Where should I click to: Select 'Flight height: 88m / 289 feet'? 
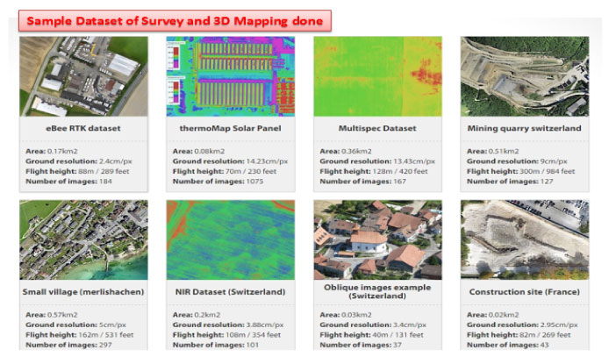77,171
